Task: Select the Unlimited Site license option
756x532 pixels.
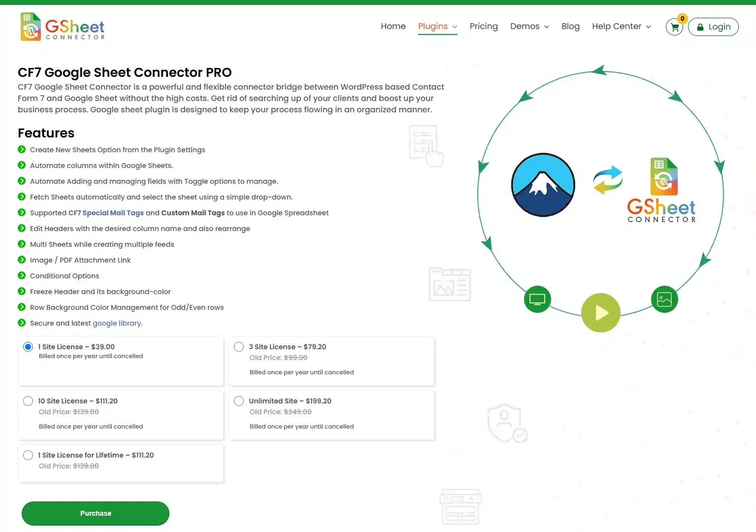Action: click(x=239, y=401)
